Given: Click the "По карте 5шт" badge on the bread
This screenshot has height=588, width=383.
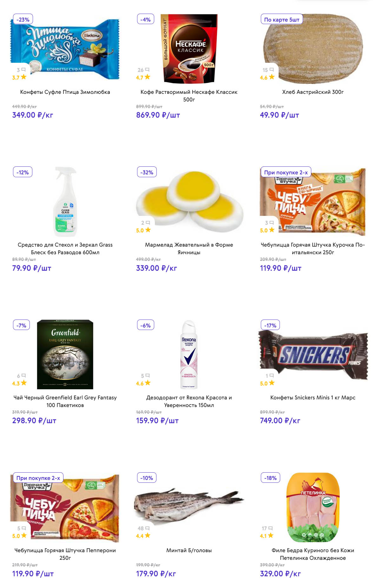Looking at the screenshot, I should [x=282, y=19].
